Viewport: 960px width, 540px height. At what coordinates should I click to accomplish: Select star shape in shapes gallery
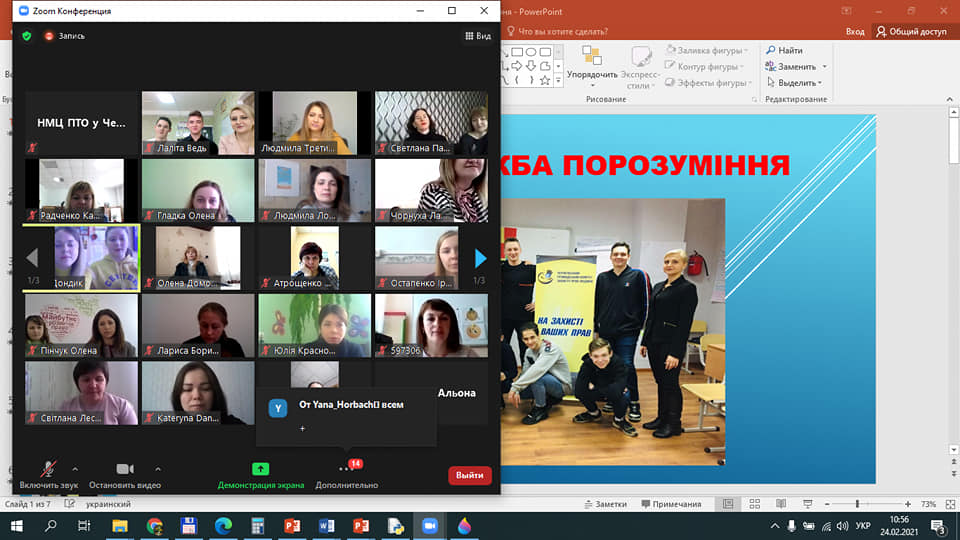coord(545,80)
